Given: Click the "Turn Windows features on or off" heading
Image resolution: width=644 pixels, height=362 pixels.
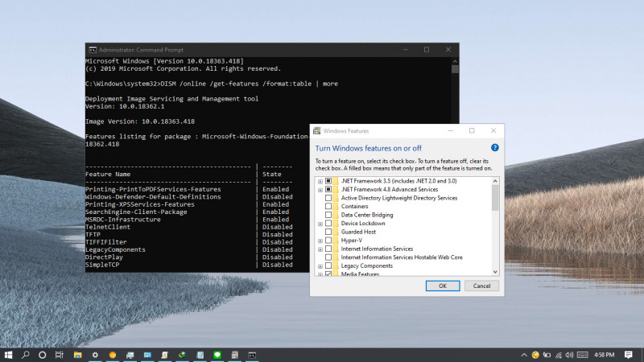Looking at the screenshot, I should [x=369, y=148].
